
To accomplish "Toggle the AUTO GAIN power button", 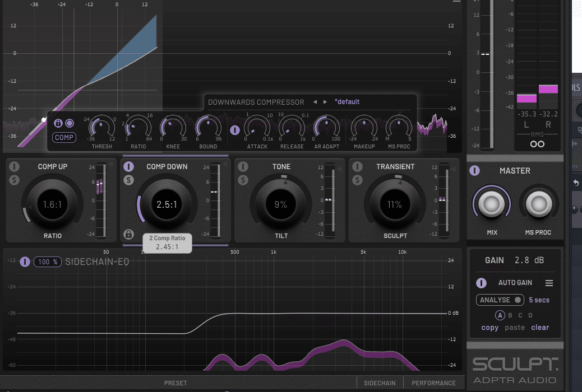I will coord(481,283).
